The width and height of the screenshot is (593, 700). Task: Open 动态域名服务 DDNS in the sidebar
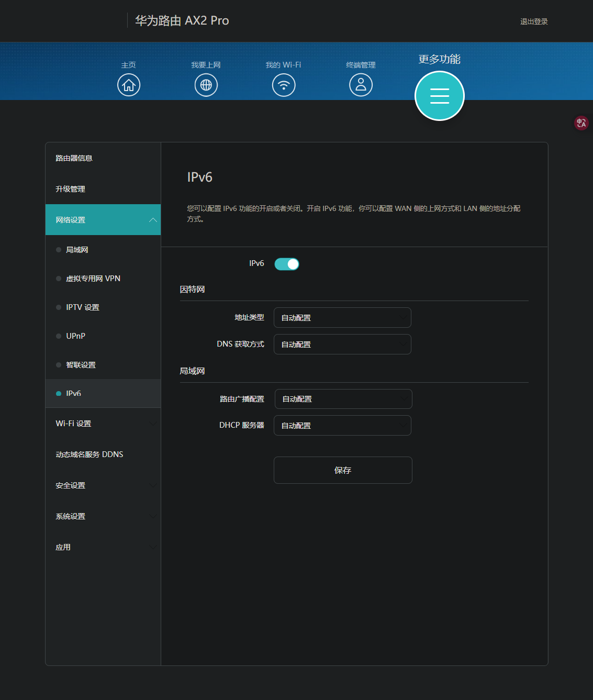103,454
